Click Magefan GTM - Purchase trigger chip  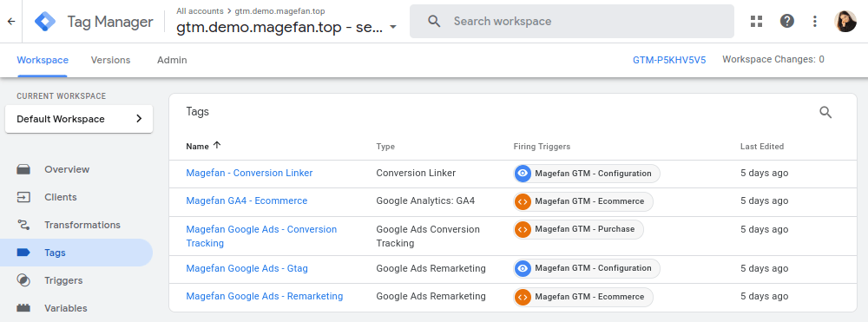[578, 229]
